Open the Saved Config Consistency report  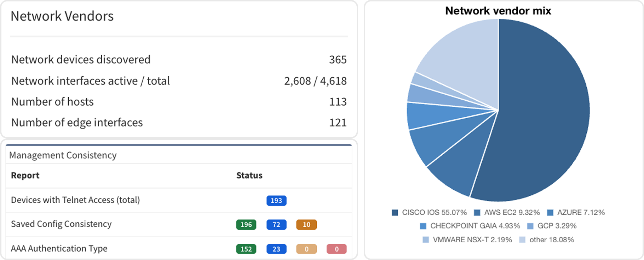pyautogui.click(x=61, y=224)
